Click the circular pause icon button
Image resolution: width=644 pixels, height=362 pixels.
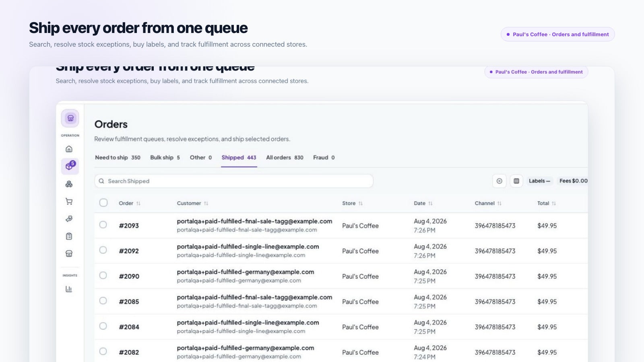[x=499, y=181]
